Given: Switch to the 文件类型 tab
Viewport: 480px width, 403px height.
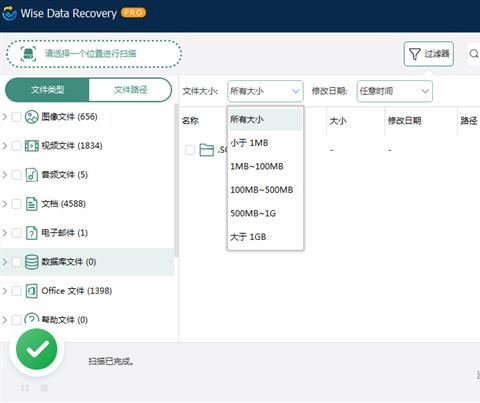Looking at the screenshot, I should [47, 90].
